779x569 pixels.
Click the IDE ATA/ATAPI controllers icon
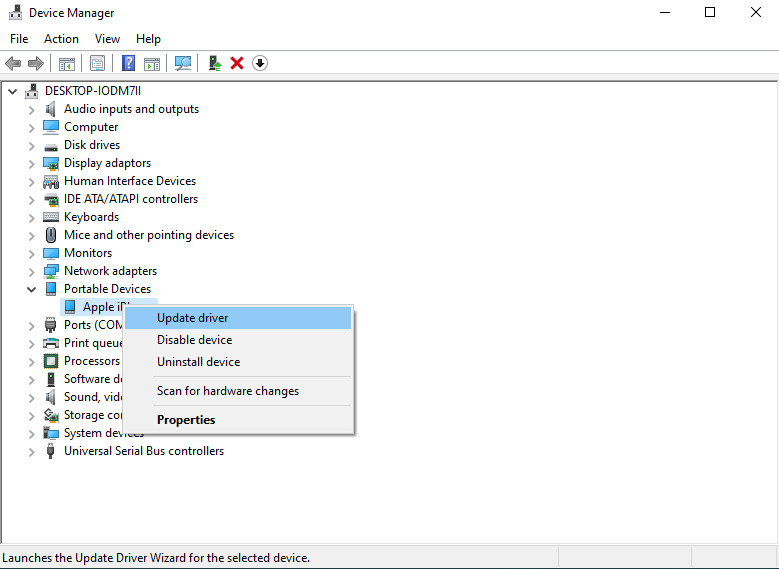[x=51, y=200]
